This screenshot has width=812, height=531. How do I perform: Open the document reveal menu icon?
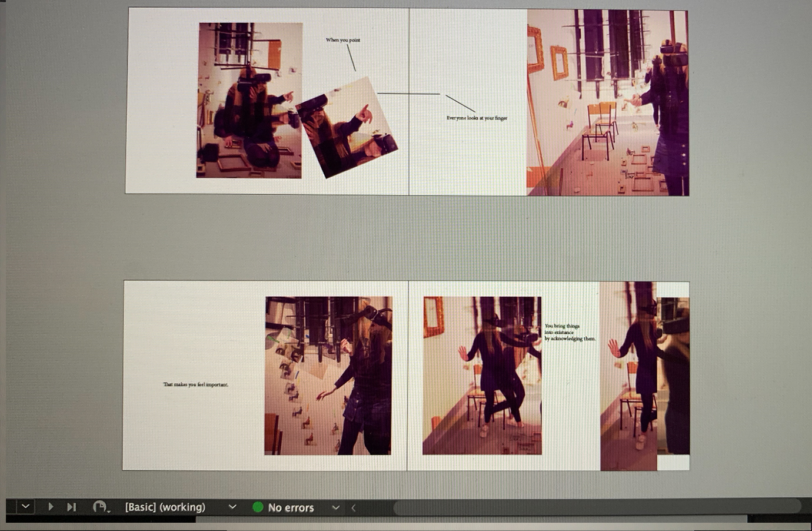101,507
